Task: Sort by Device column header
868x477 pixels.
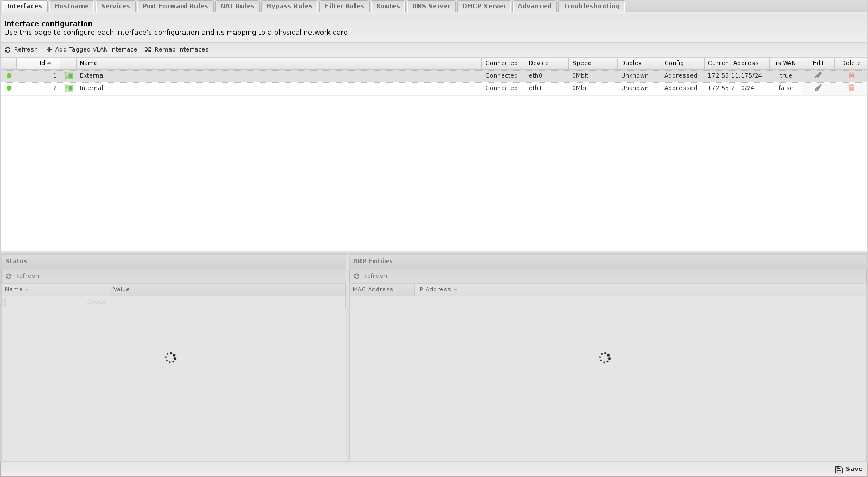Action: coord(547,63)
